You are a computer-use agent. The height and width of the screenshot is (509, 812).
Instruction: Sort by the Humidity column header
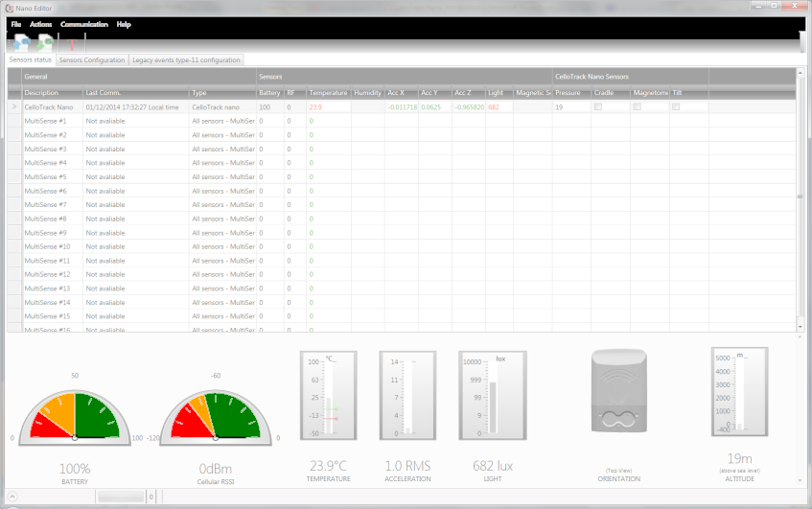pyautogui.click(x=368, y=93)
